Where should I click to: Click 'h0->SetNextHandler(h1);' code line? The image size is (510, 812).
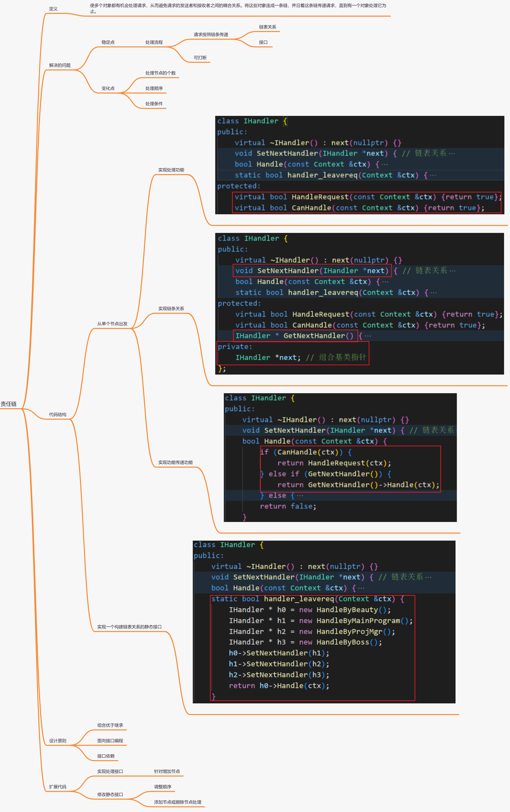279,653
